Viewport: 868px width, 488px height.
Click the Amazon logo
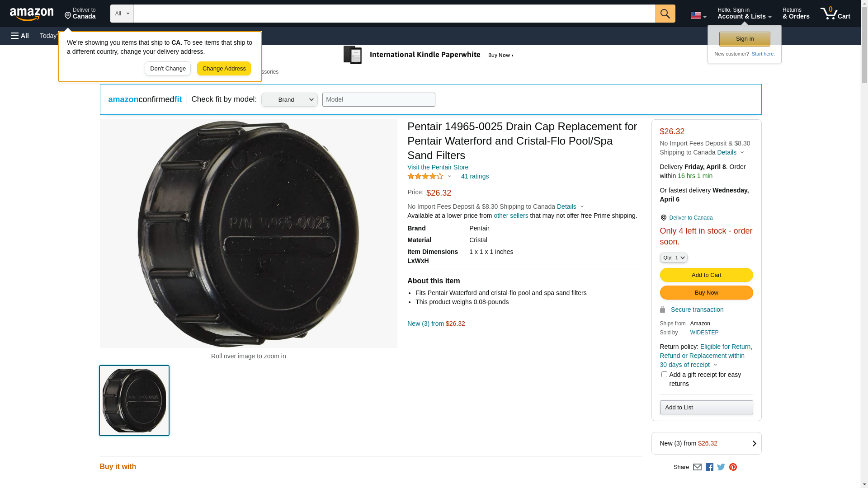click(32, 14)
